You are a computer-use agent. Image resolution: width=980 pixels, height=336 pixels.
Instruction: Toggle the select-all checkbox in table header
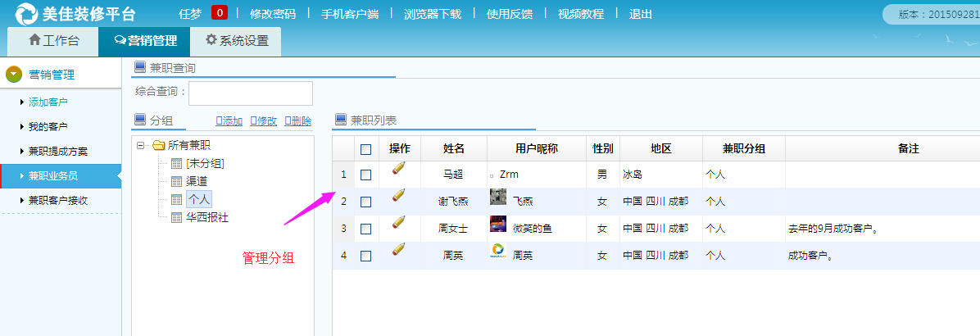[x=365, y=149]
